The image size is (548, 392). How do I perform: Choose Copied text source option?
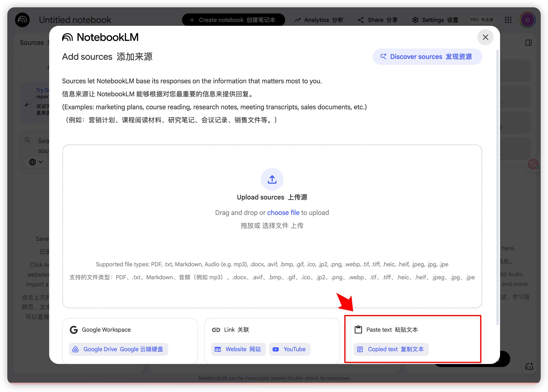point(391,349)
